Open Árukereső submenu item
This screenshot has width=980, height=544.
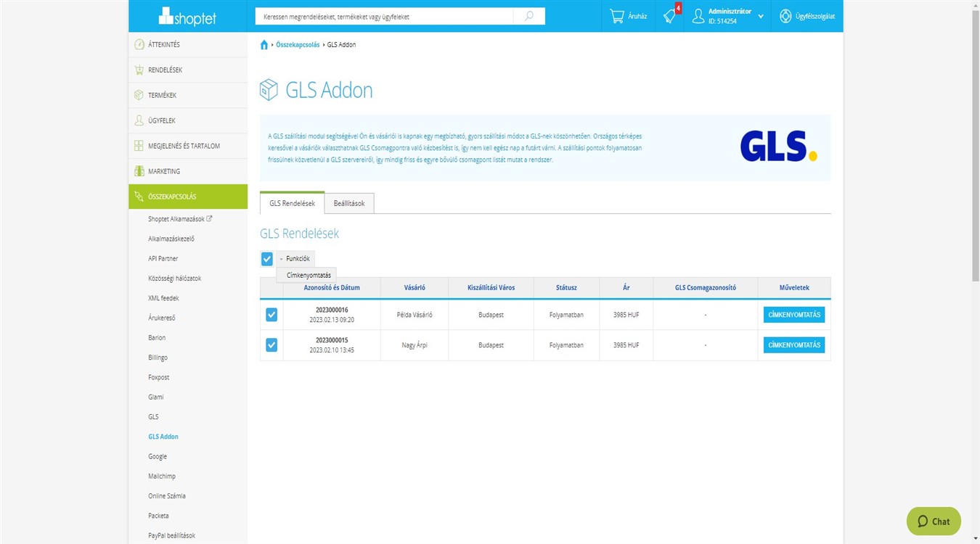tap(162, 318)
